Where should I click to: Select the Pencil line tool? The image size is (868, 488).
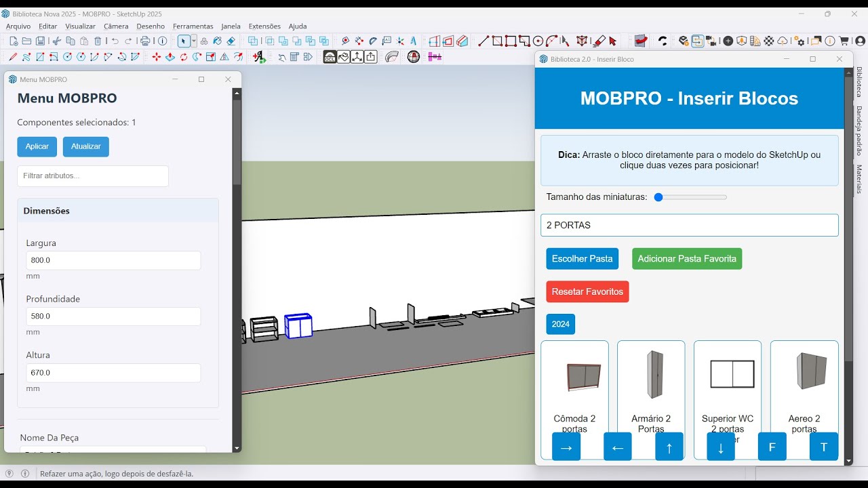pos(13,57)
